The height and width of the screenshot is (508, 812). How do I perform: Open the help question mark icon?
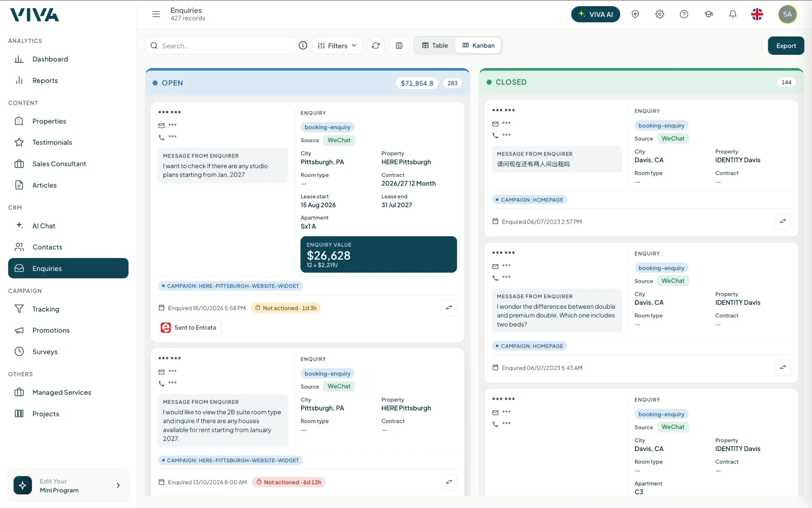click(684, 14)
